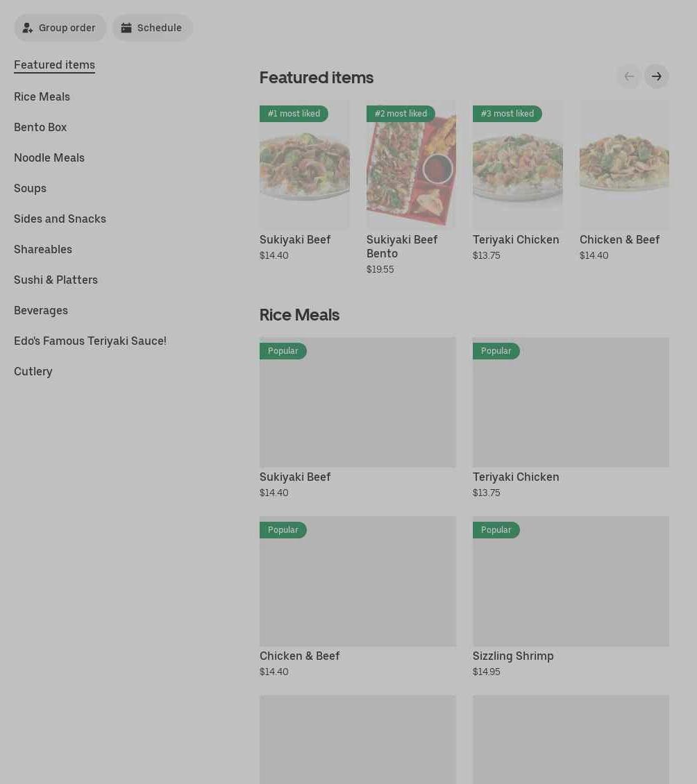Screen dimensions: 697x784
Task: Click the next arrow in Featured items
Action: (656, 76)
